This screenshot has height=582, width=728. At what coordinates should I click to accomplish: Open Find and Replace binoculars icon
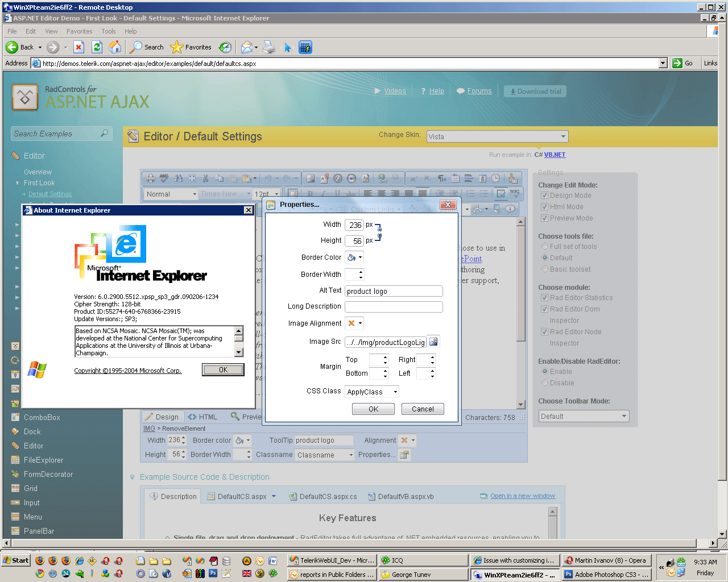[178, 178]
